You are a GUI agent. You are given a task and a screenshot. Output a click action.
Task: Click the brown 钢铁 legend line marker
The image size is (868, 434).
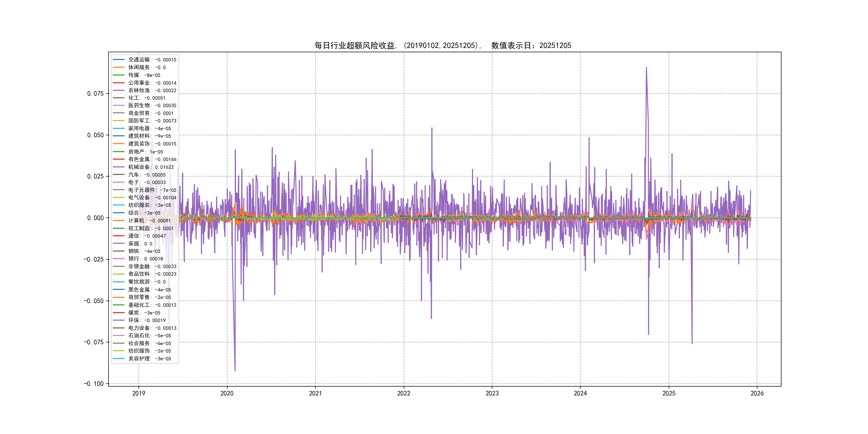(x=119, y=251)
